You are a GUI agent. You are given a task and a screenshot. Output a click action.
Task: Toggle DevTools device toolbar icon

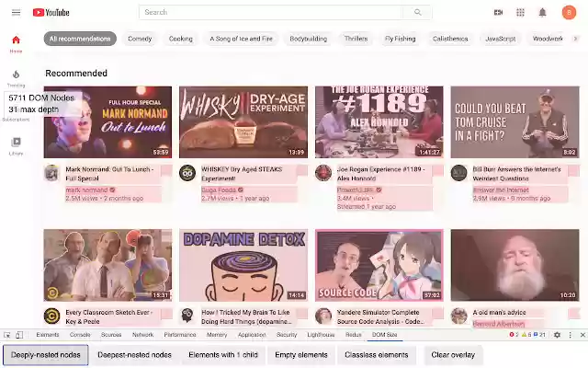(19, 335)
